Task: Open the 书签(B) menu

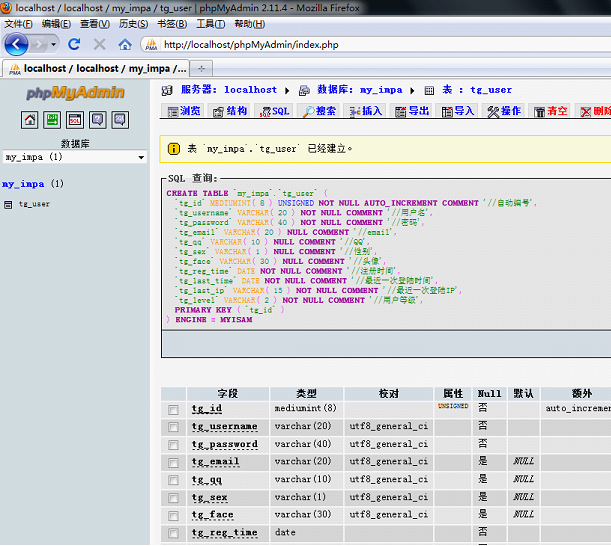Action: tap(172, 24)
